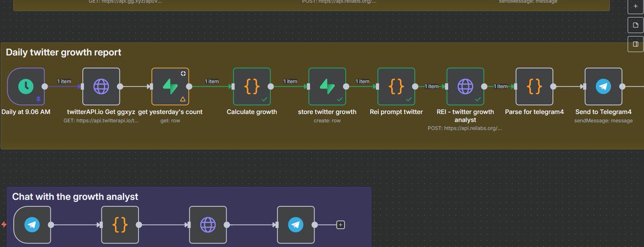
Task: Click the '1 item' label before Parse for telegram4
Action: click(501, 86)
